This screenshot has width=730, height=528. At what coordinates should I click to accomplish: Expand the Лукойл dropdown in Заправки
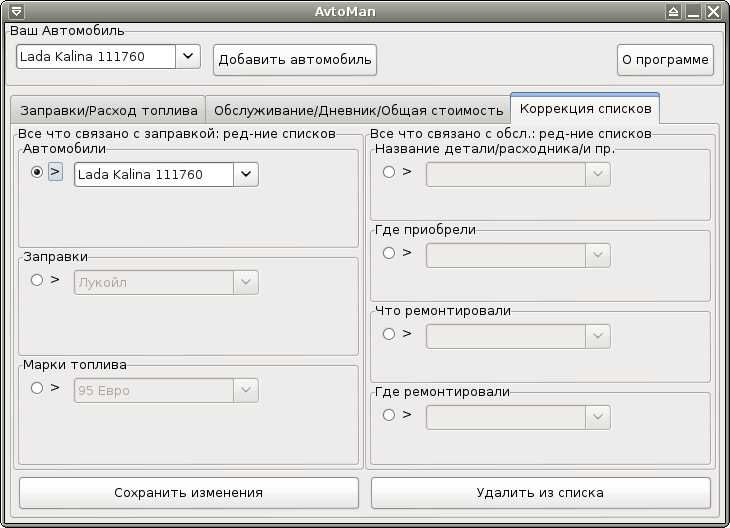[246, 283]
